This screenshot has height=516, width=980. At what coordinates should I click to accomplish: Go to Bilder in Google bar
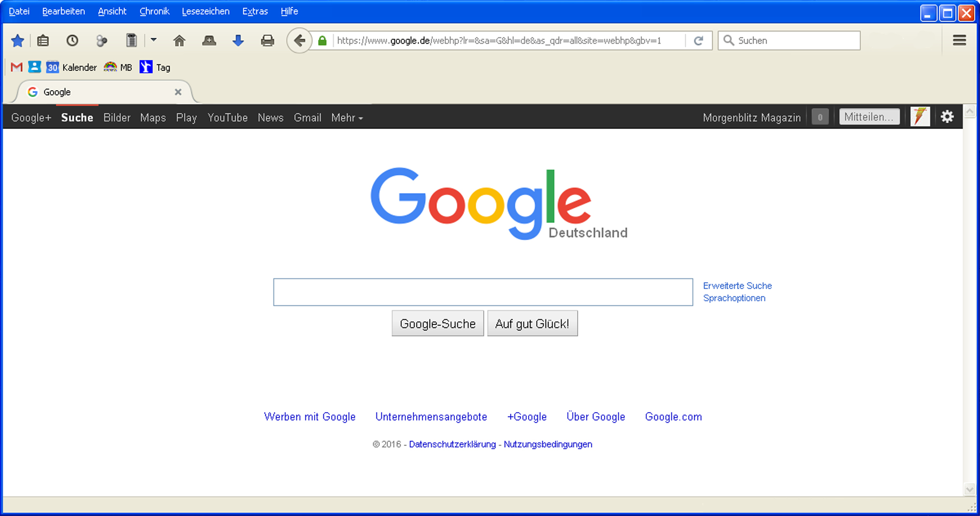(117, 118)
